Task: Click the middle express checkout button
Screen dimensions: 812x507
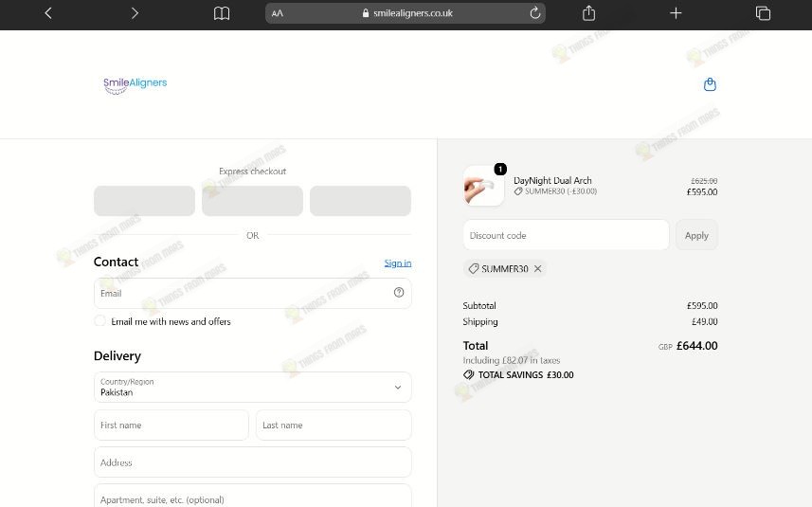Action: tap(252, 201)
